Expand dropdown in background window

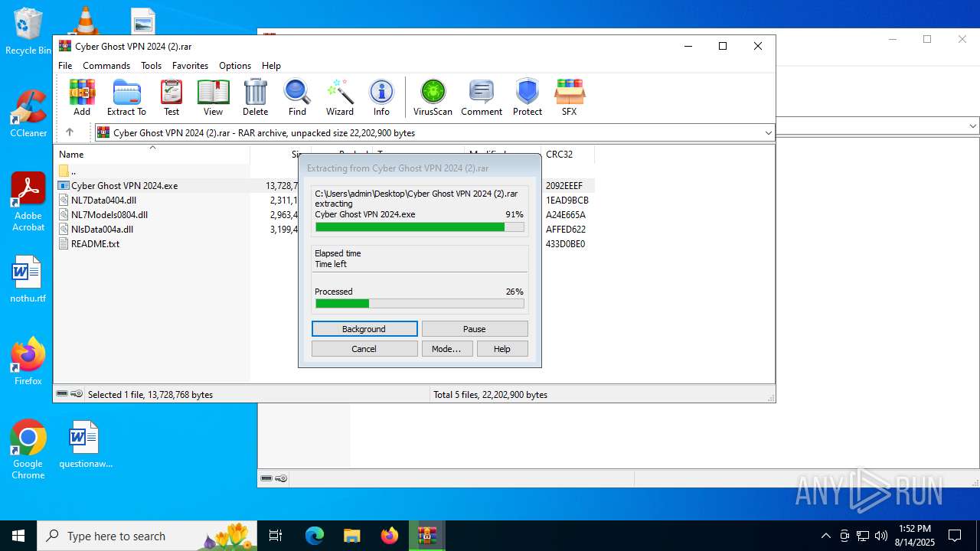tap(973, 126)
